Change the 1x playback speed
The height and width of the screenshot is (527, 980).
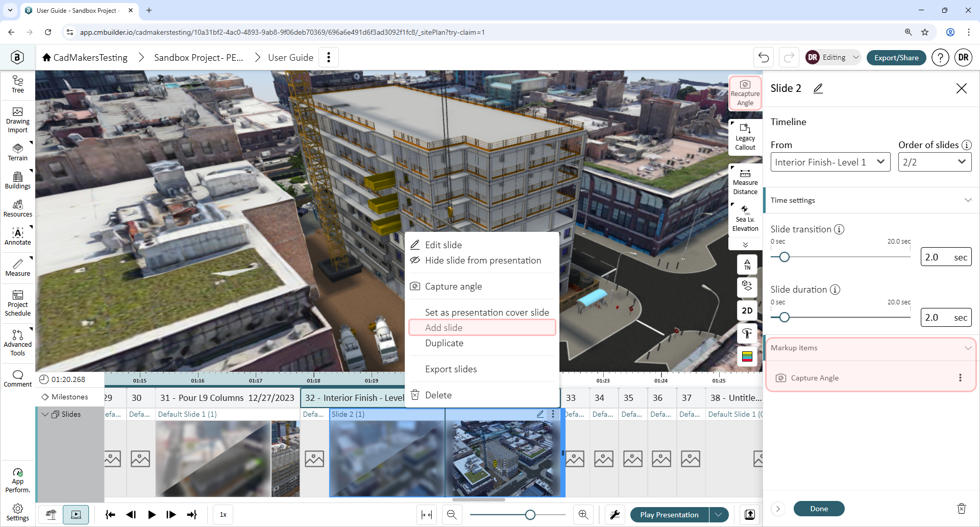[223, 515]
